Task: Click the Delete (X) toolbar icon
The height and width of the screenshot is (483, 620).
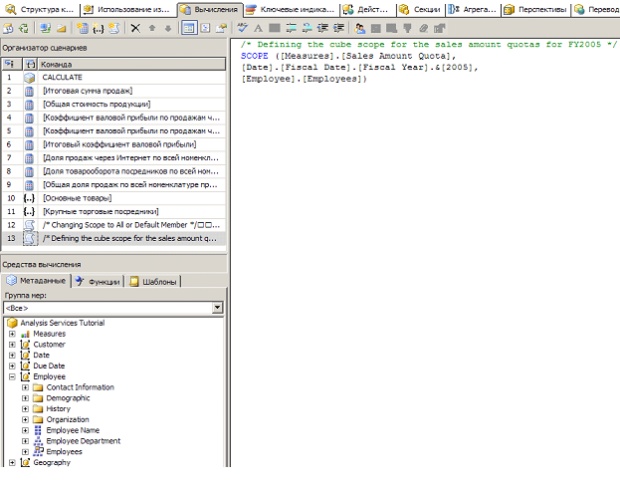Action: coord(136,29)
